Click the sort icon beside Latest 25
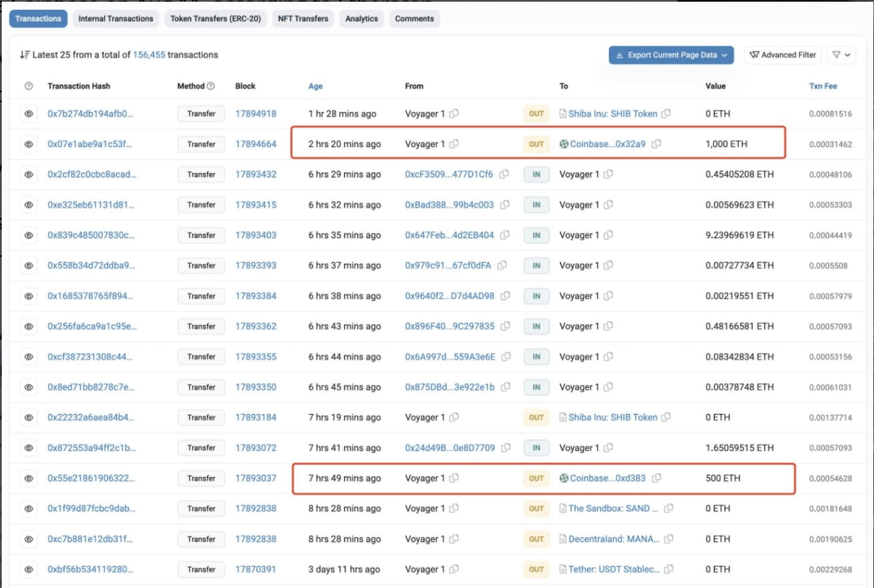The height and width of the screenshot is (588, 874). pos(24,55)
